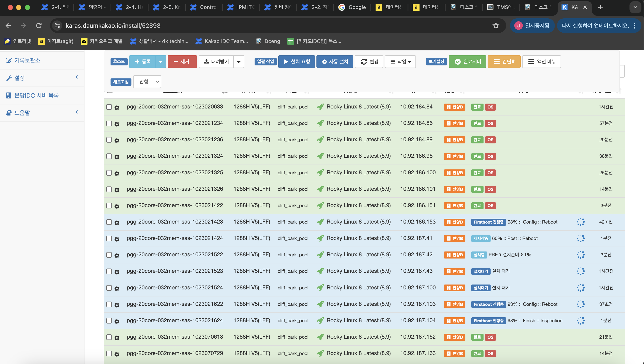Toggle the 간단히 view button

(x=504, y=62)
